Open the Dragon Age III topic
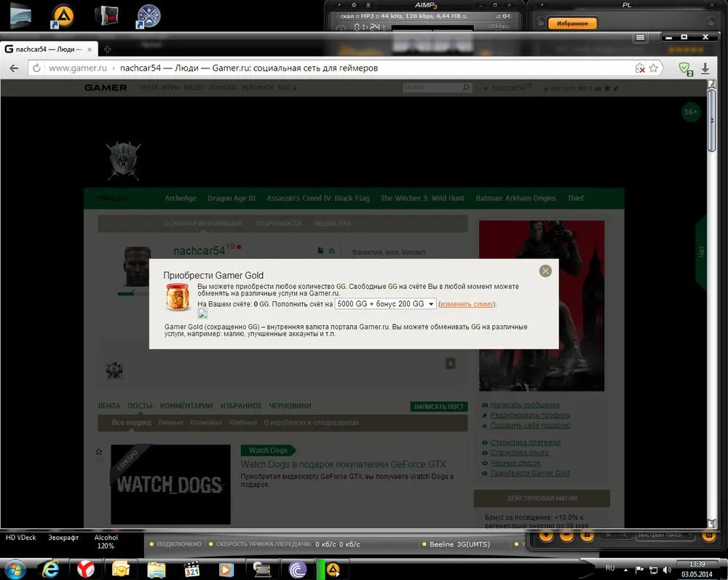Screen dimensions: 728x580 click(232, 198)
